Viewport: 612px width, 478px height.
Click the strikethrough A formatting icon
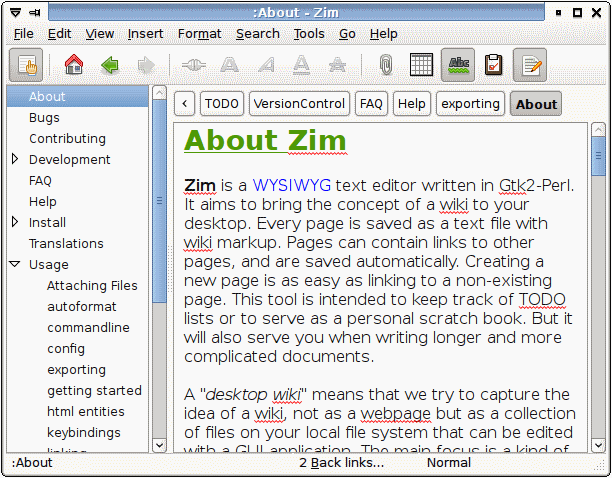[338, 65]
